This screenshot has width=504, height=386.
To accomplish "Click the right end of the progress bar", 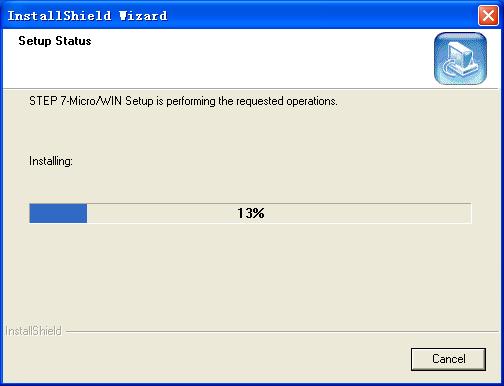I will pos(467,213).
